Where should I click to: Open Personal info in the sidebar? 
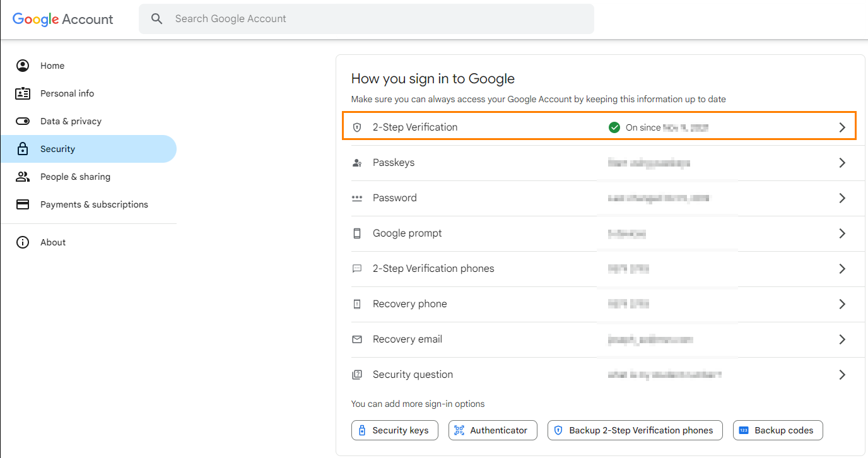(x=88, y=93)
